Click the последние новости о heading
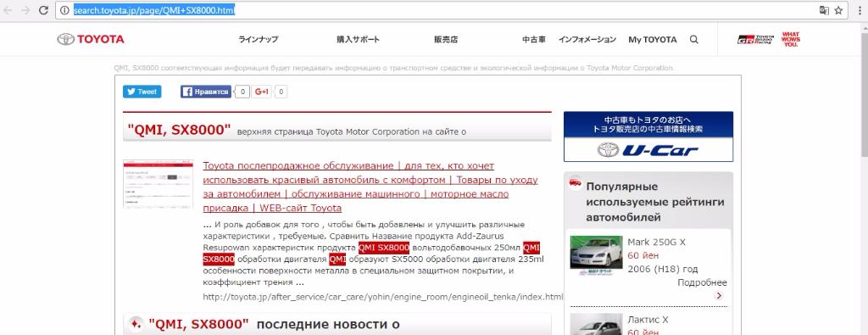 click(x=328, y=324)
